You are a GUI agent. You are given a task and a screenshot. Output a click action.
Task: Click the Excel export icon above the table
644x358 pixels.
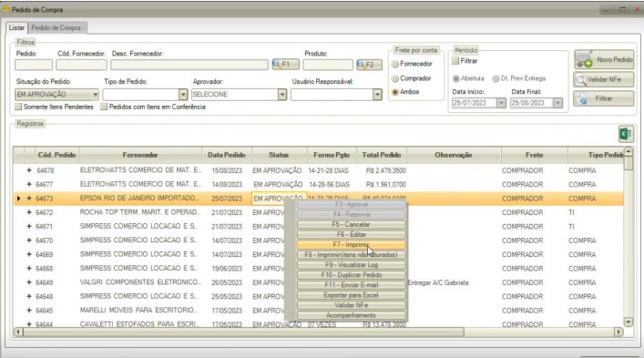[626, 134]
